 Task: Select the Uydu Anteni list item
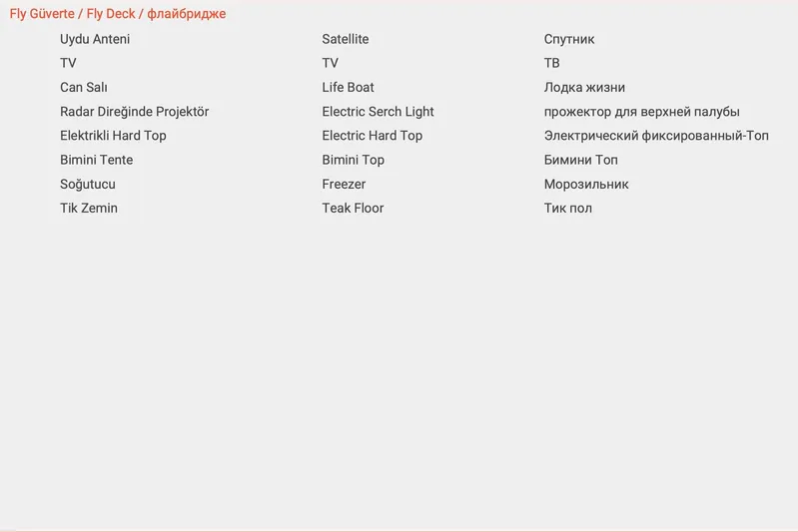(95, 39)
